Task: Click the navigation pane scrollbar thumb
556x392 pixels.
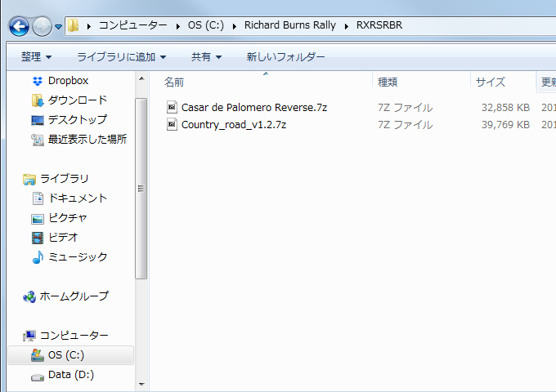Action: pos(141,189)
